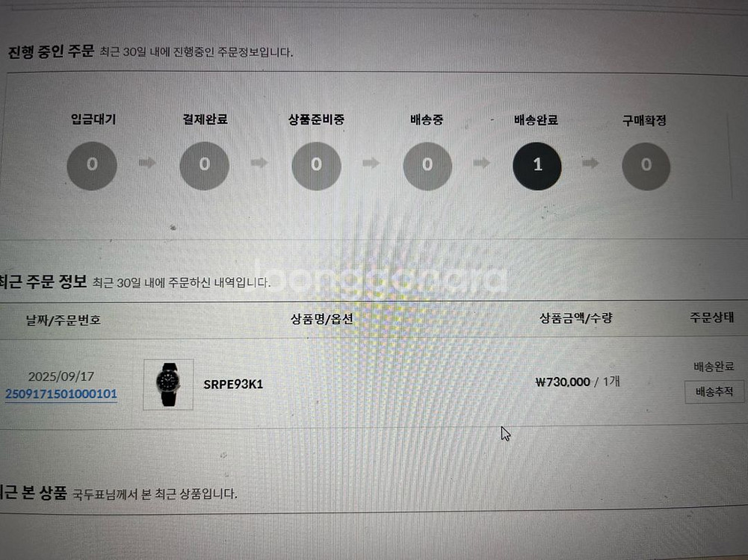
Task: Open order number 2509171501000101 link
Action: coord(61,394)
